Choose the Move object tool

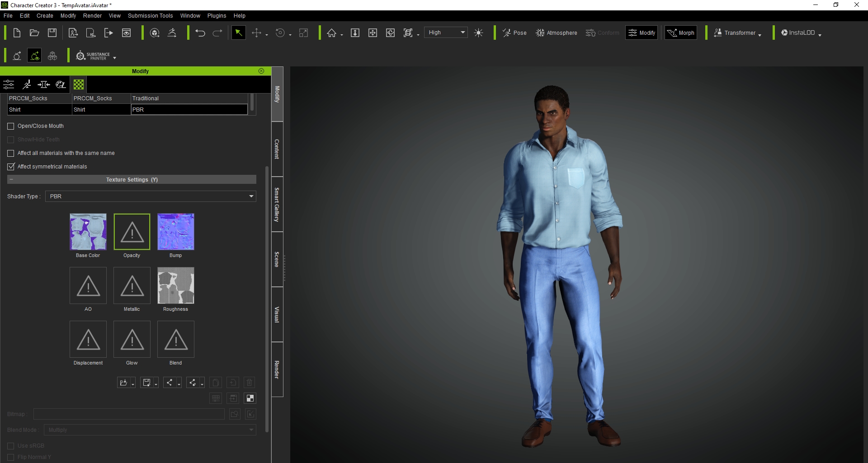pyautogui.click(x=256, y=33)
